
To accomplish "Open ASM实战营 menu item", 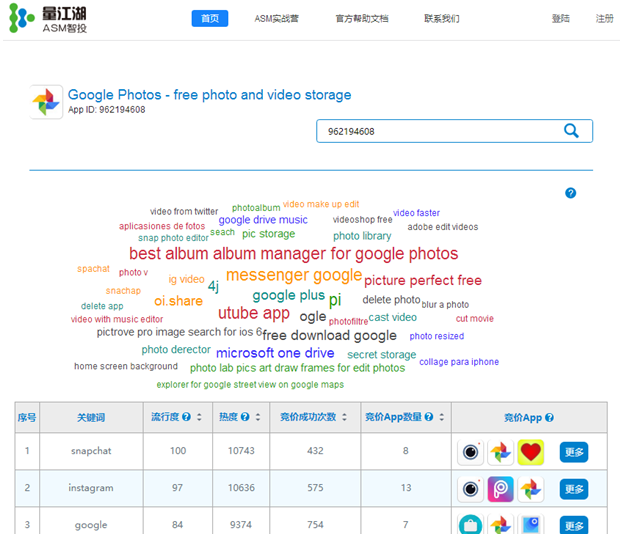I will 276,19.
